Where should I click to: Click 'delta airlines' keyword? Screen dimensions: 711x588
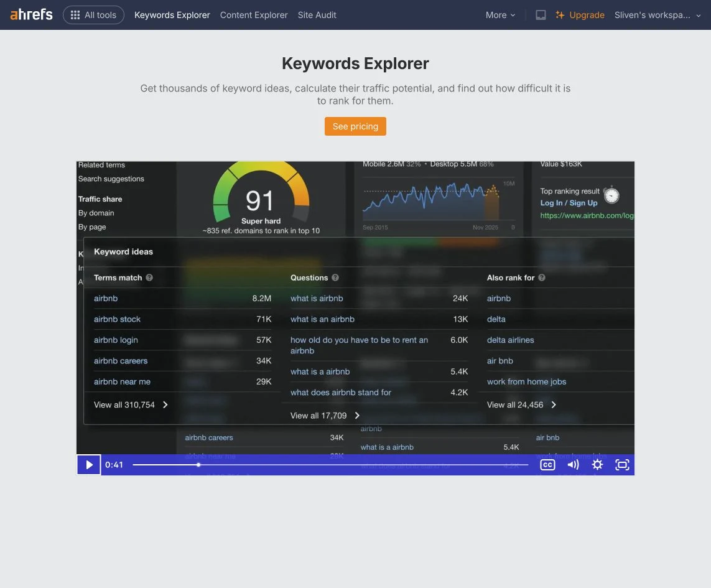click(510, 340)
